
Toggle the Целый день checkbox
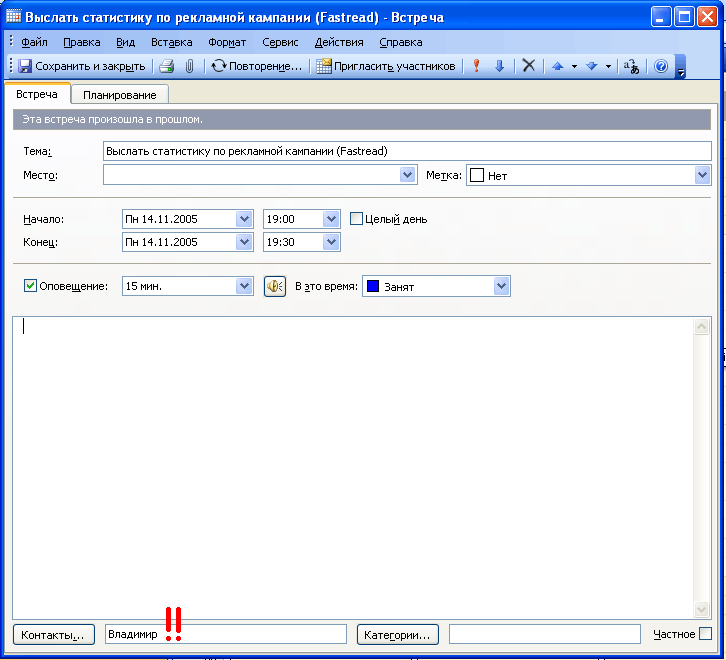coord(356,219)
